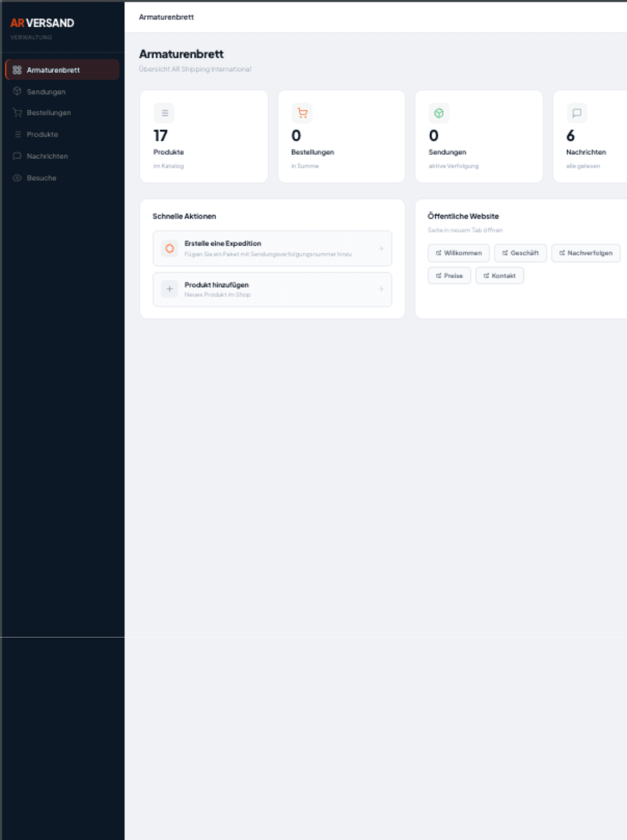Open the Kontakt page button

(500, 275)
